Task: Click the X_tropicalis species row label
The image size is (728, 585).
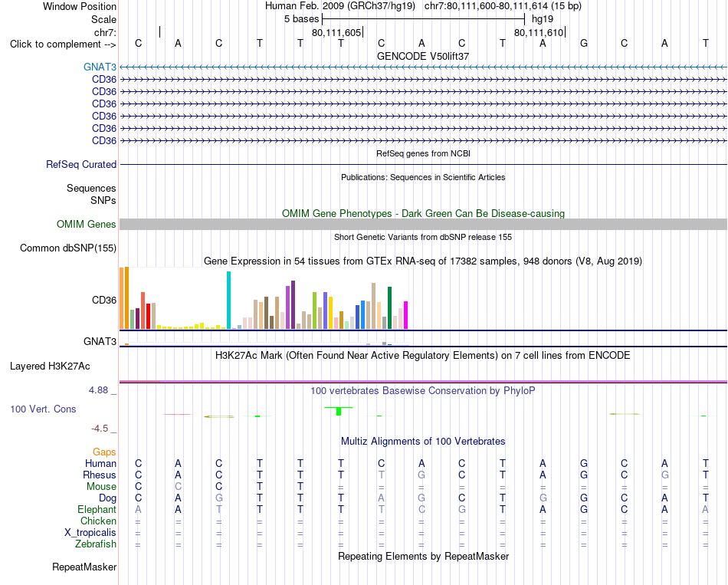Action: tap(90, 533)
